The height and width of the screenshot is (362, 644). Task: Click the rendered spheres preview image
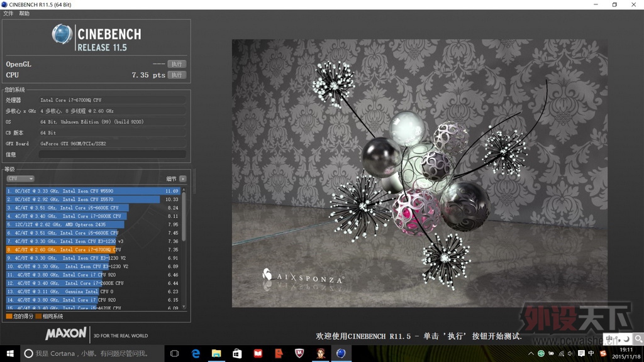point(419,173)
